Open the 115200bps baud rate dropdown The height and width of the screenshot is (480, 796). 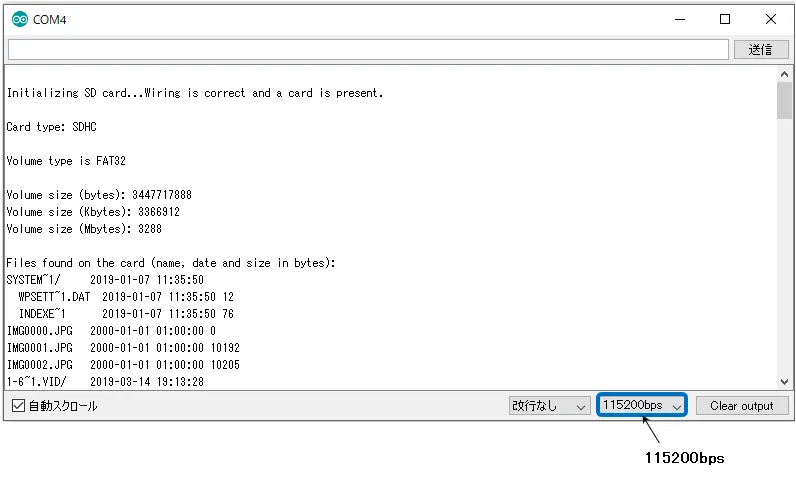[x=641, y=406]
